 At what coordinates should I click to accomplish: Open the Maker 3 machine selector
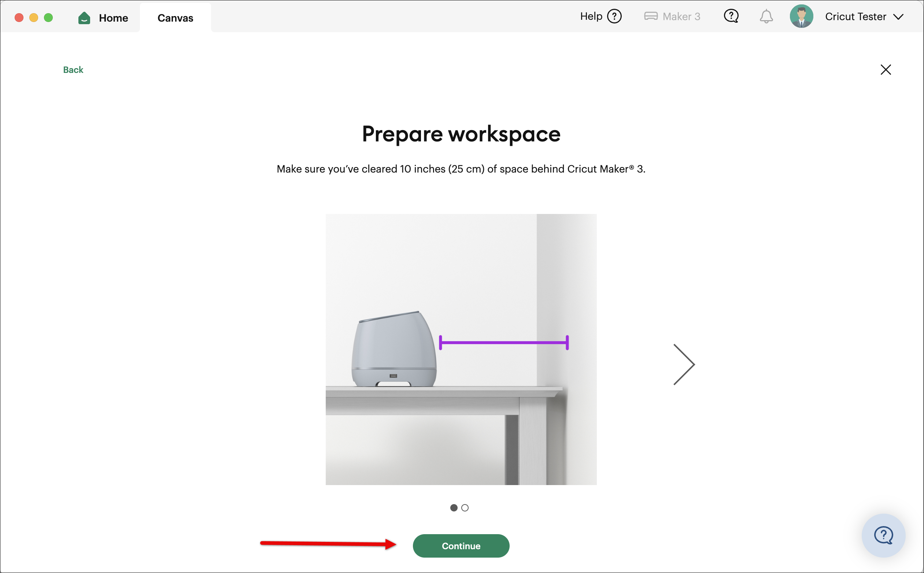[672, 16]
